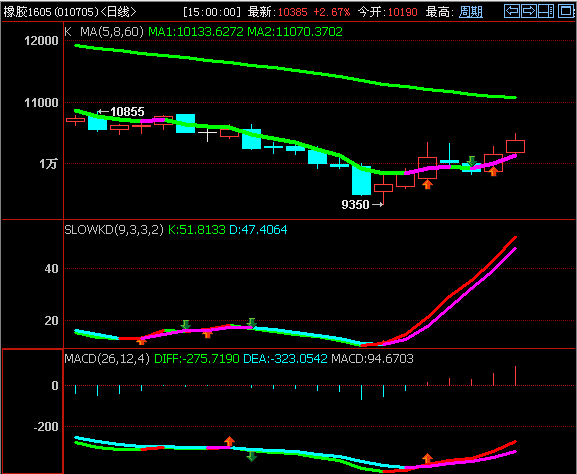Screen dimensions: 577x474
Task: Click the last red MACD histogram bar
Action: pyautogui.click(x=515, y=376)
